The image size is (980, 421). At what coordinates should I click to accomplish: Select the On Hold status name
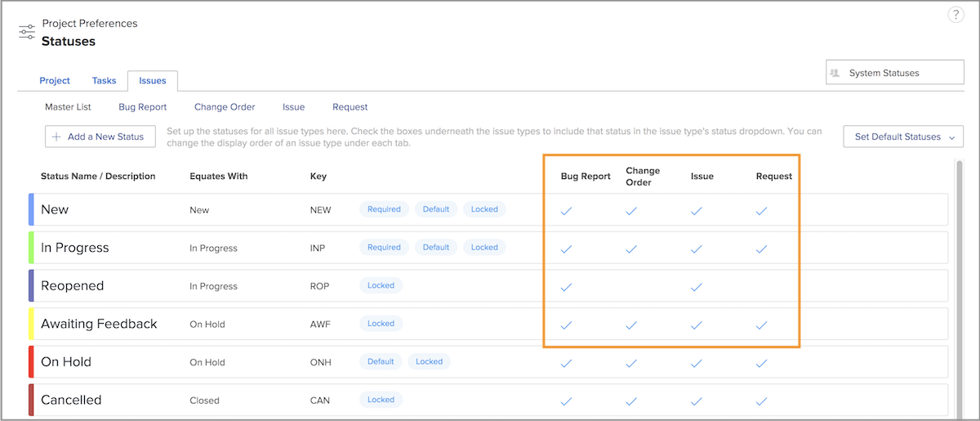[x=66, y=362]
